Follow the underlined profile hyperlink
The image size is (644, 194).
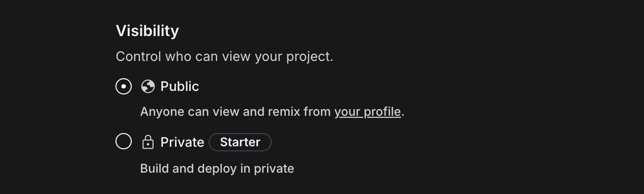click(x=367, y=112)
